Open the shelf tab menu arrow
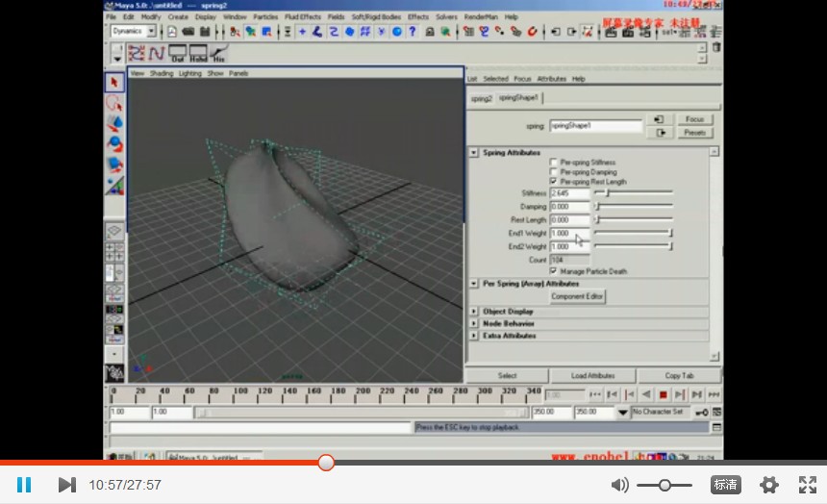 (x=116, y=58)
